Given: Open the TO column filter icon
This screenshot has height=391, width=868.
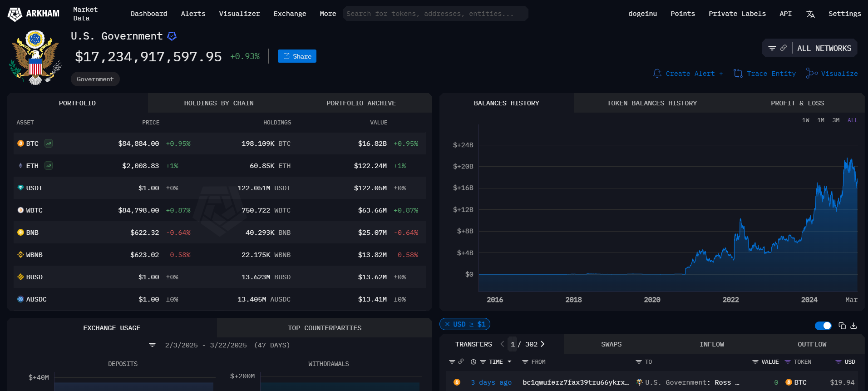Looking at the screenshot, I should (x=639, y=362).
